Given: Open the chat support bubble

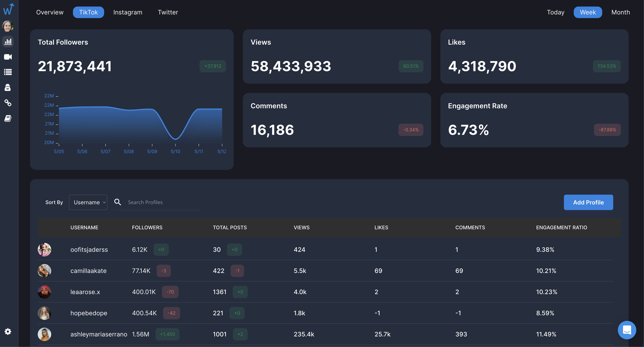Looking at the screenshot, I should coord(627,330).
